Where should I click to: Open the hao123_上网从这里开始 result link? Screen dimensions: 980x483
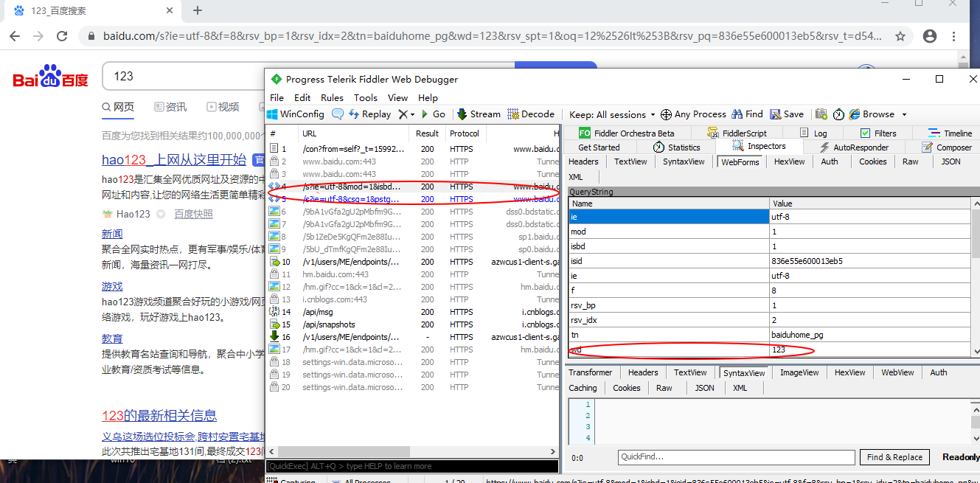[x=174, y=160]
